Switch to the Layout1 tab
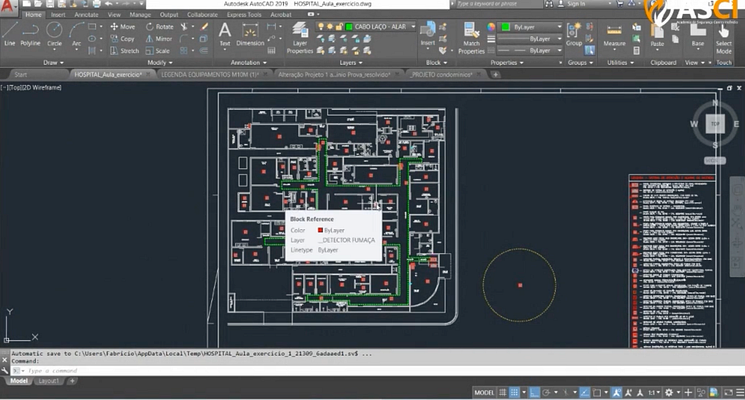The height and width of the screenshot is (400, 745). [x=48, y=381]
